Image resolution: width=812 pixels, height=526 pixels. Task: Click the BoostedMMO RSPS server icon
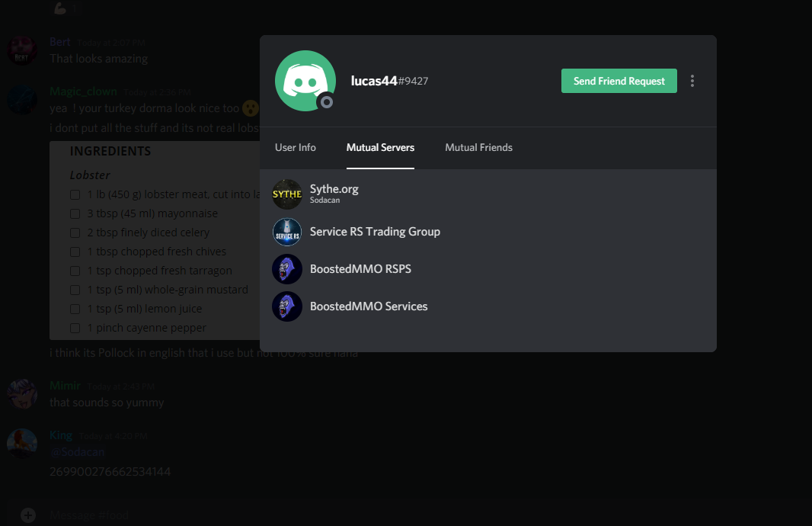pos(287,269)
